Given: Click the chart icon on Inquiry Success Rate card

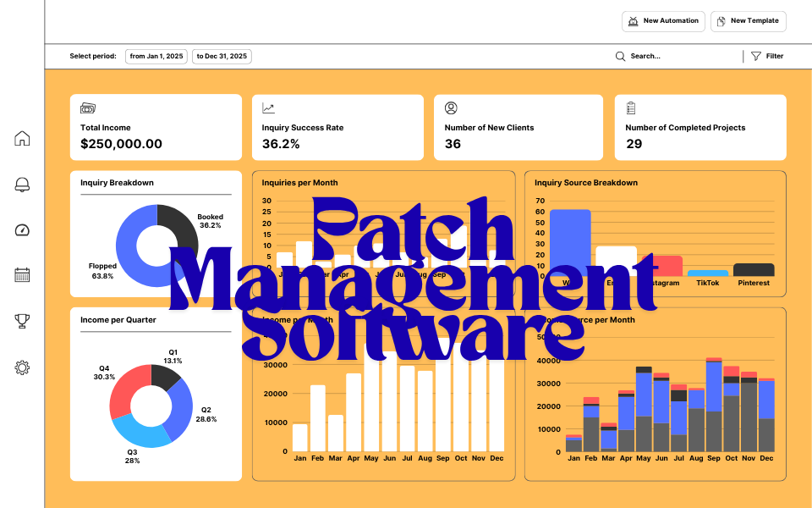Looking at the screenshot, I should [268, 108].
